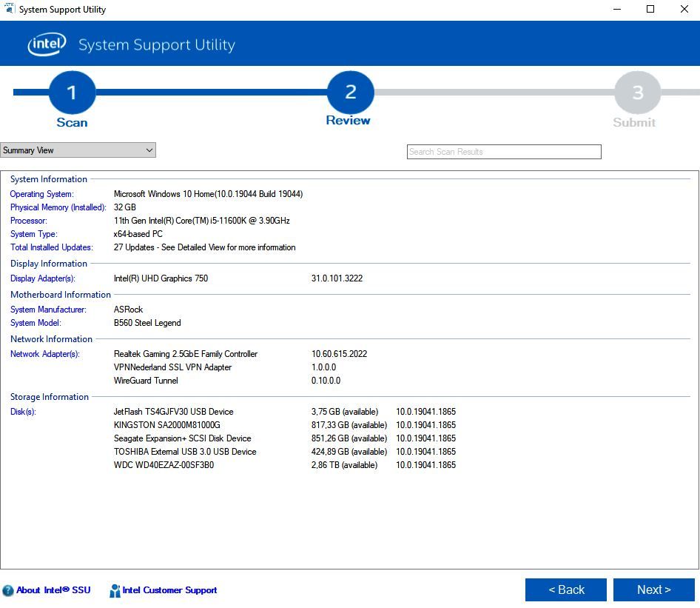Click Realtek version 10.60.615.2022
This screenshot has width=700, height=608.
(340, 354)
